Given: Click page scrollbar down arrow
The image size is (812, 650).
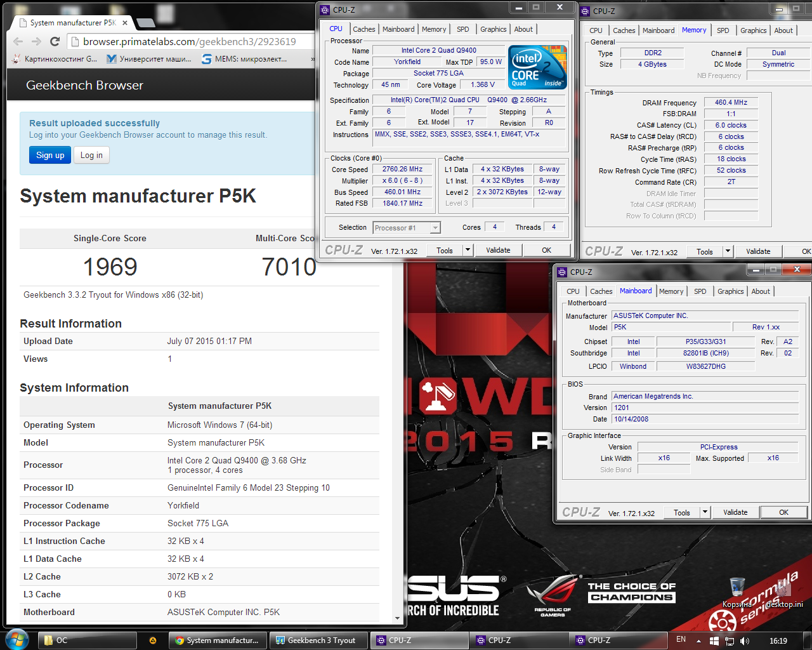Looking at the screenshot, I should coord(398,618).
